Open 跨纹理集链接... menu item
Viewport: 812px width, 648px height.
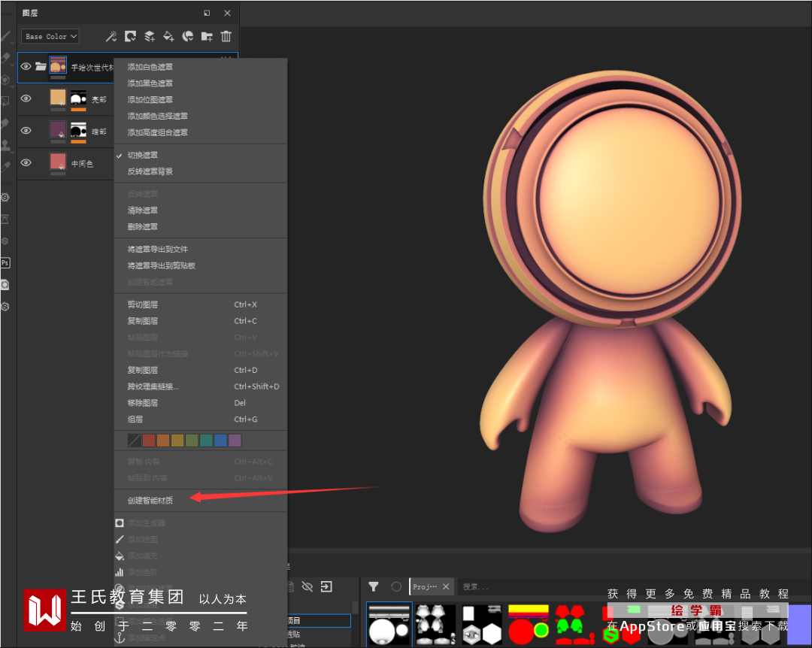click(201, 386)
